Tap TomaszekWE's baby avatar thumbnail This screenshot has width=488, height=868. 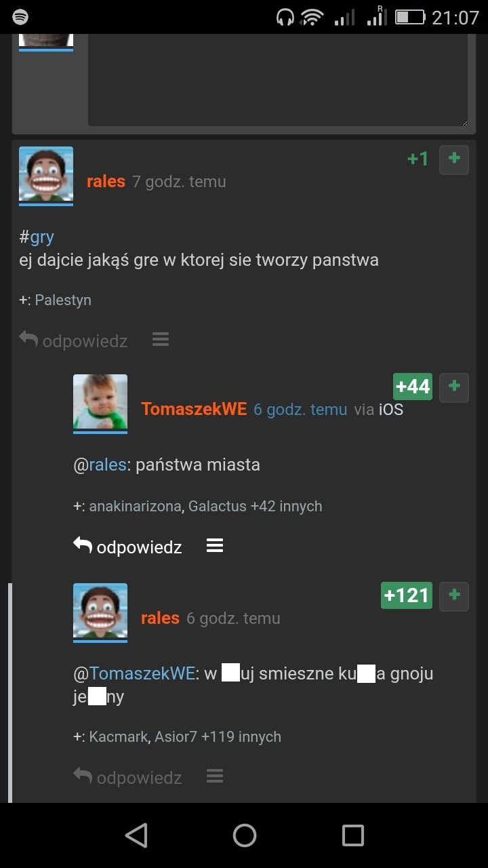click(x=100, y=403)
